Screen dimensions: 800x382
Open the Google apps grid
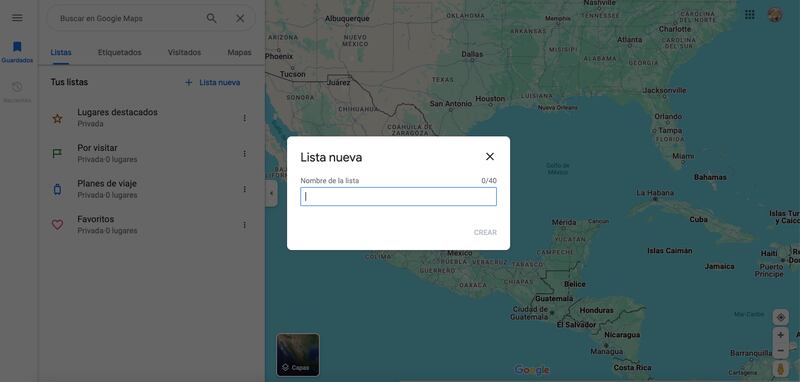(x=749, y=14)
